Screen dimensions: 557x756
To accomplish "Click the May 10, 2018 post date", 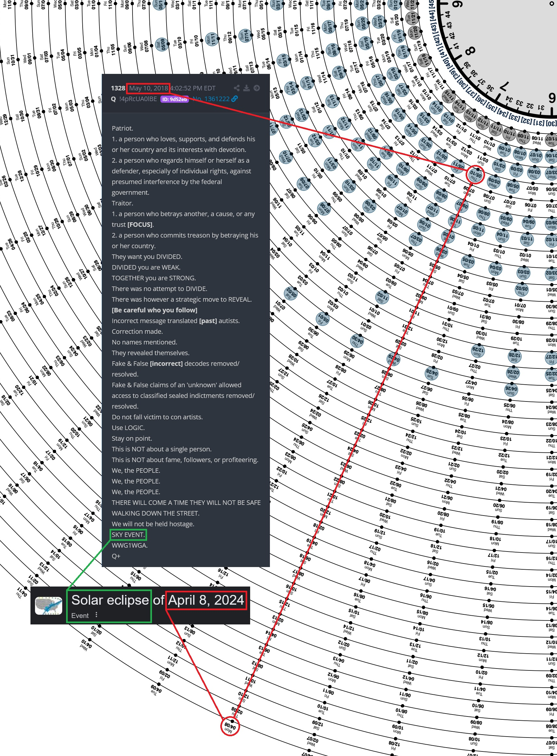I will tap(148, 88).
